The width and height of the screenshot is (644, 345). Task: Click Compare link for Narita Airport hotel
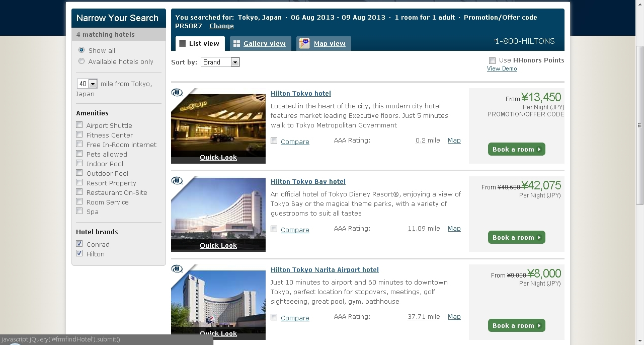pyautogui.click(x=295, y=318)
